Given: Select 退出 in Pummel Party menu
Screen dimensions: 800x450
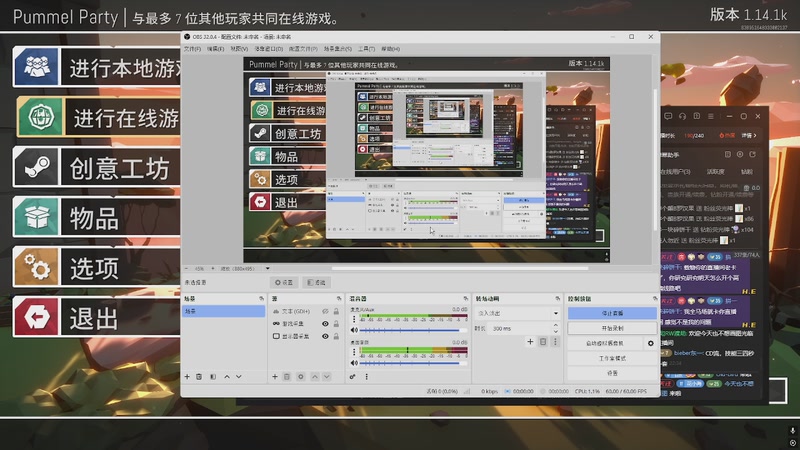Looking at the screenshot, I should tap(97, 317).
